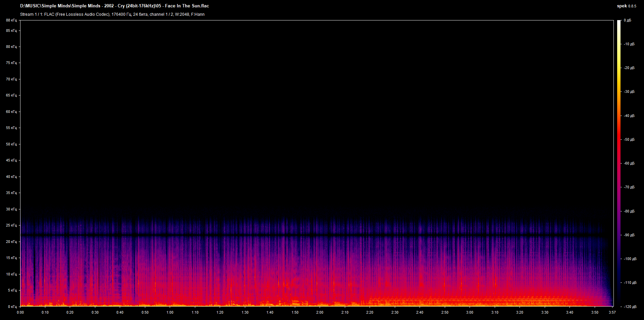Click the 2:20 time axis marker

[370, 312]
